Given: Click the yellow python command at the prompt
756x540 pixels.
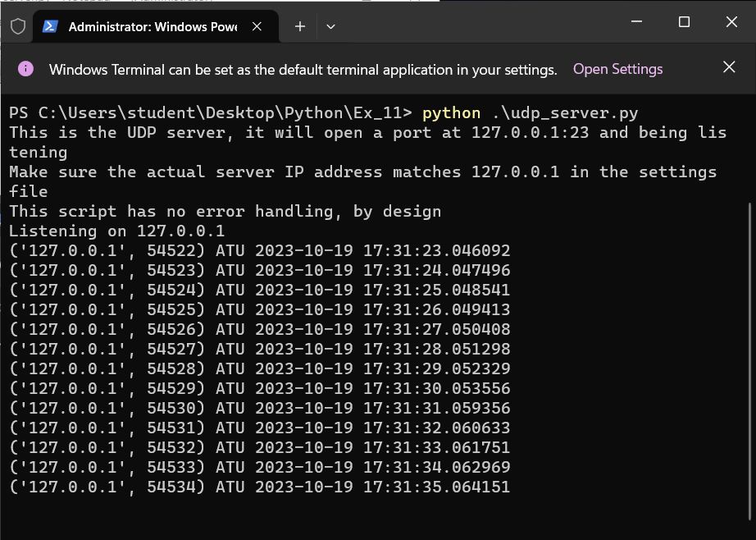Looking at the screenshot, I should point(451,113).
